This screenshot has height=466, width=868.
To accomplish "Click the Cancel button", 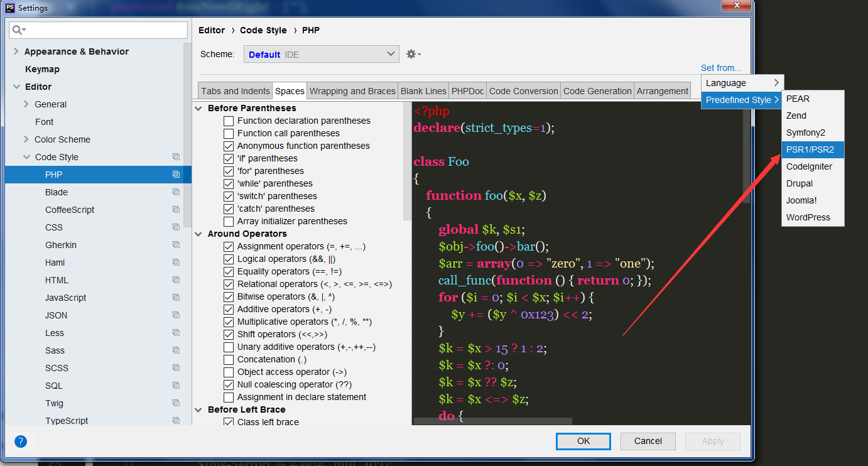I will 648,441.
